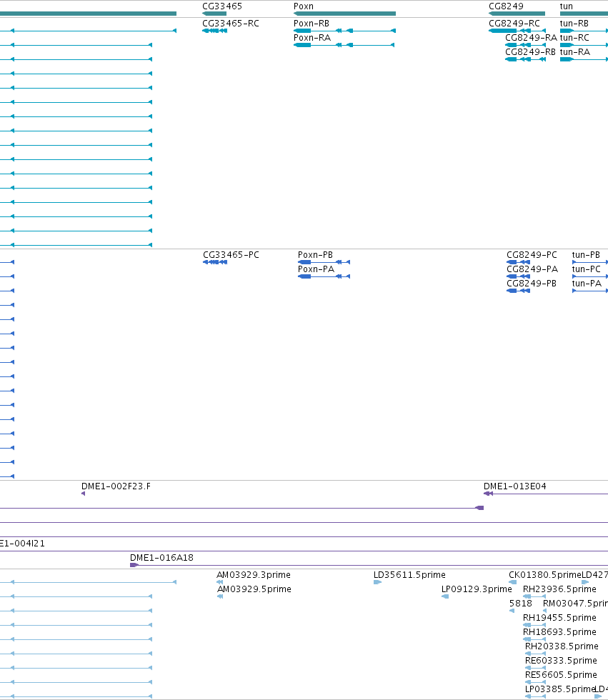
Task: Click the RE60333.5prime EST label
Action: (x=561, y=660)
